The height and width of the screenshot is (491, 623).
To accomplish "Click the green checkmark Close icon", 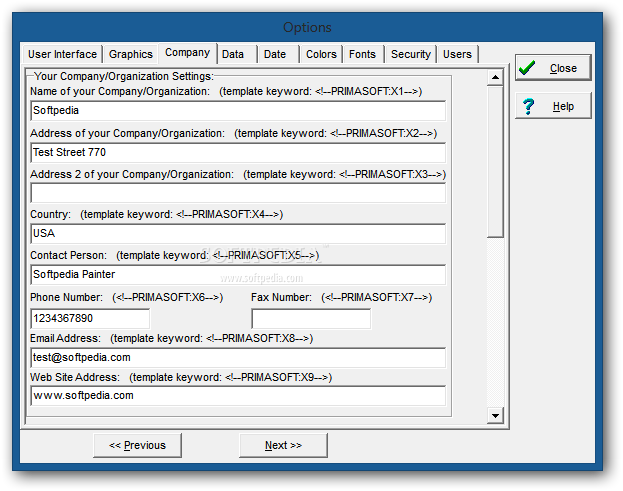I will click(527, 68).
